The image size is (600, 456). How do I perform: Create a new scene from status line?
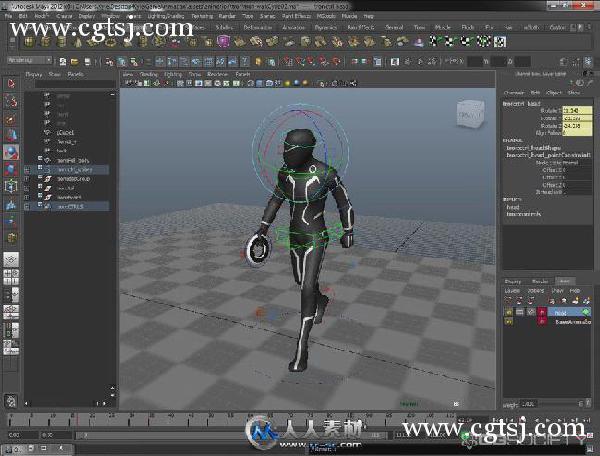62,61
